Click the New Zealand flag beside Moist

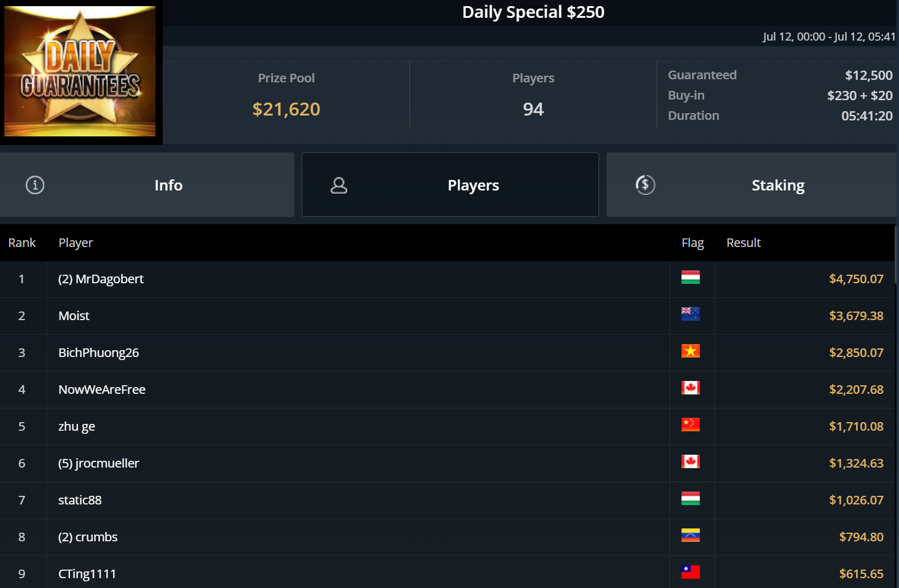(x=690, y=315)
